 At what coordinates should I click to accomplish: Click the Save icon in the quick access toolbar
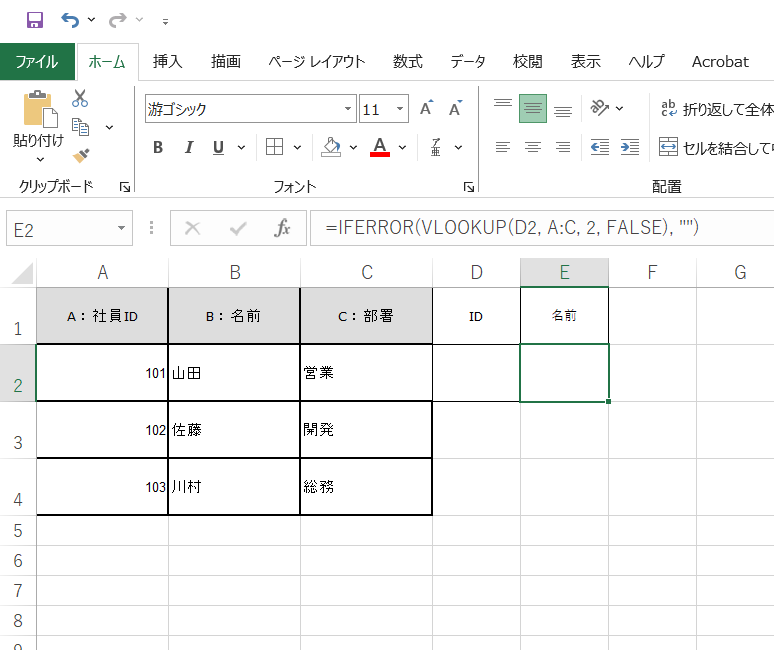pos(34,20)
